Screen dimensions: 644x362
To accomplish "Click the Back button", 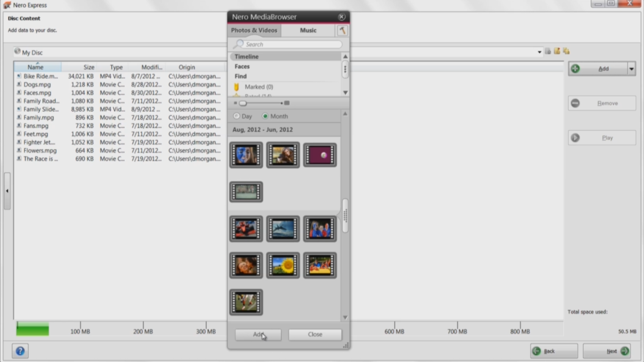I will click(x=554, y=351).
